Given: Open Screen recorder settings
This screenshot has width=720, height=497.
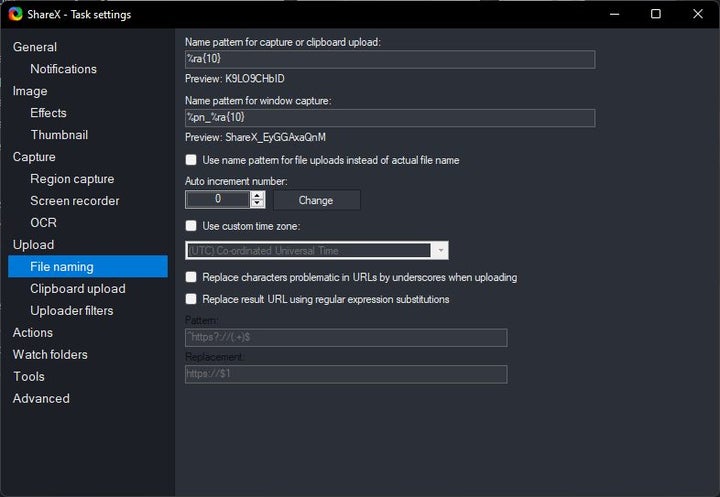Looking at the screenshot, I should 75,201.
